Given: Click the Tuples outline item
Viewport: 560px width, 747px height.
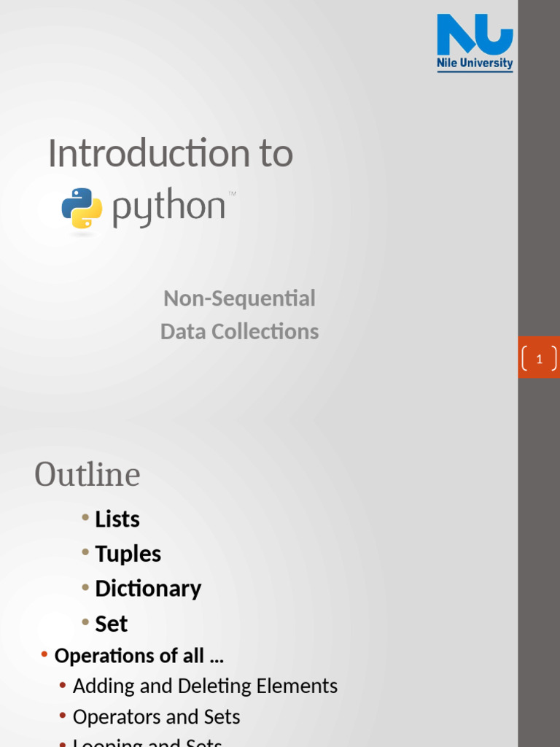Looking at the screenshot, I should tap(128, 554).
